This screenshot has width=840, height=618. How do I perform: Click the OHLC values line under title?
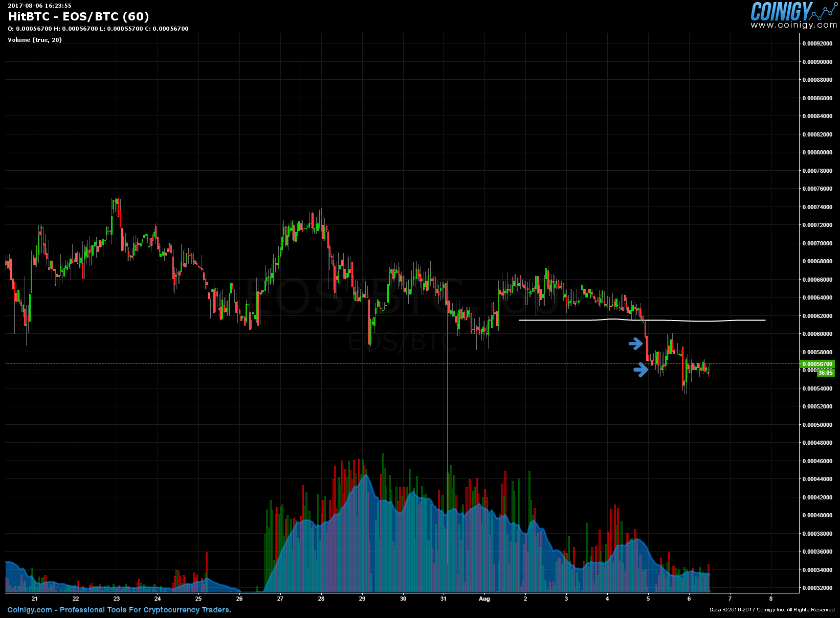click(98, 29)
